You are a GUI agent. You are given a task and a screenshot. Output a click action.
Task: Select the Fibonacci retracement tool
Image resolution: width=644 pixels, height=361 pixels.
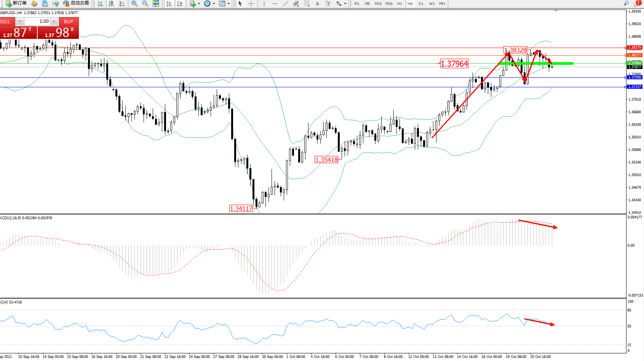(307, 3)
